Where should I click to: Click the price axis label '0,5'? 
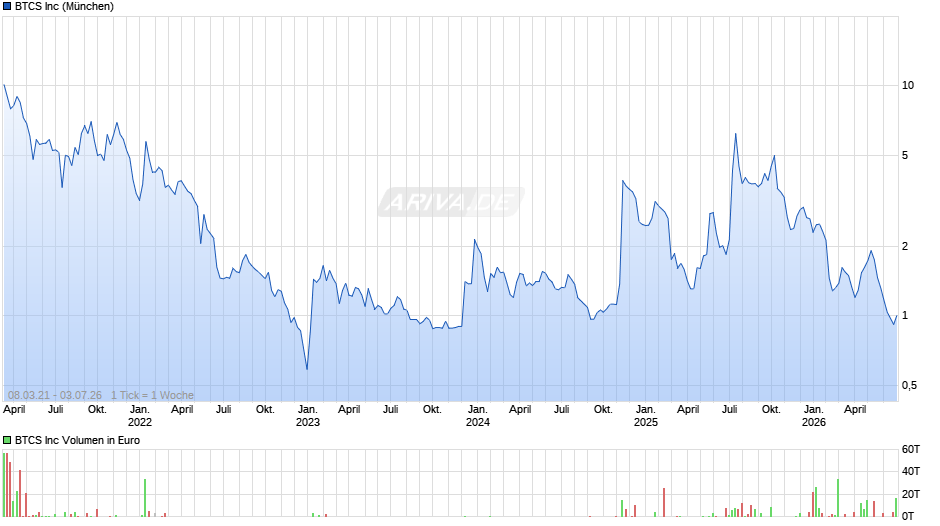(x=909, y=385)
